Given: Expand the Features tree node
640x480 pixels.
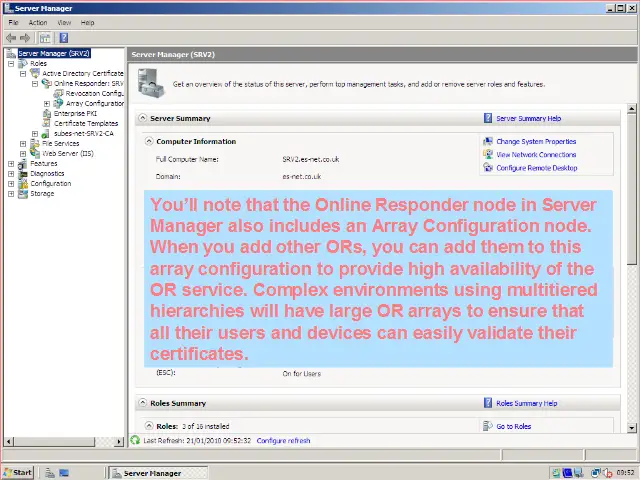Looking at the screenshot, I should [x=11, y=163].
